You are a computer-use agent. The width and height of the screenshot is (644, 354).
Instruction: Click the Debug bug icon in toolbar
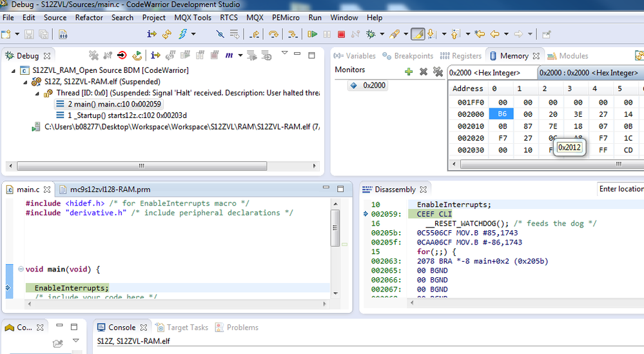[371, 34]
